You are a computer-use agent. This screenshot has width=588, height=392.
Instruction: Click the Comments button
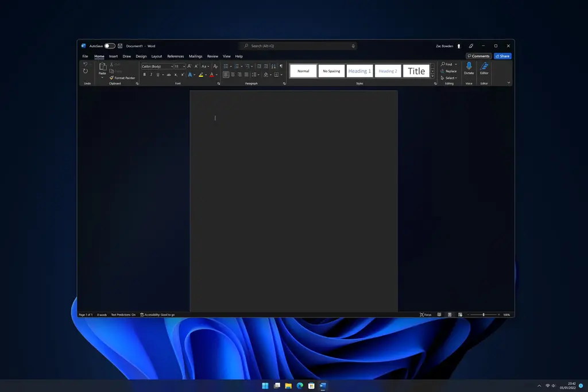[x=478, y=56]
